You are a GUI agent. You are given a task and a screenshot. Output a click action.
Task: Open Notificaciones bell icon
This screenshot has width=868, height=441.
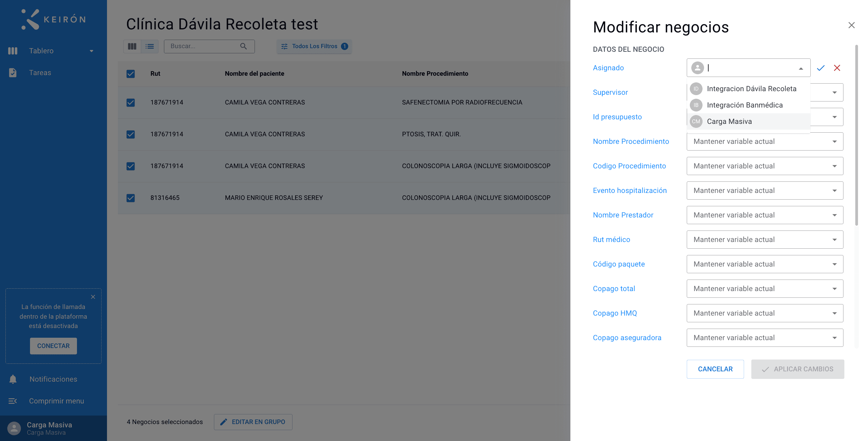click(x=13, y=379)
